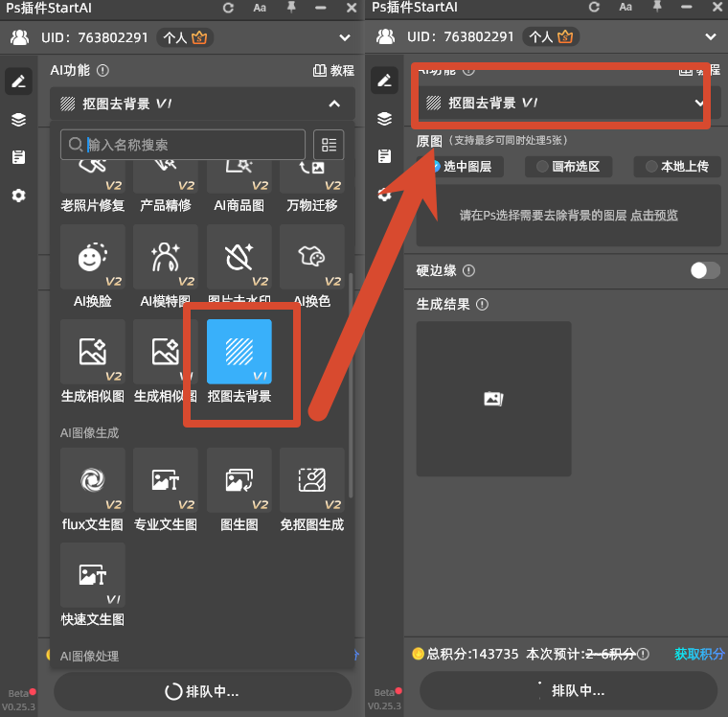Screen dimensions: 728x717
Task: Click refresh icon in left StartAI panel
Action: tap(228, 8)
